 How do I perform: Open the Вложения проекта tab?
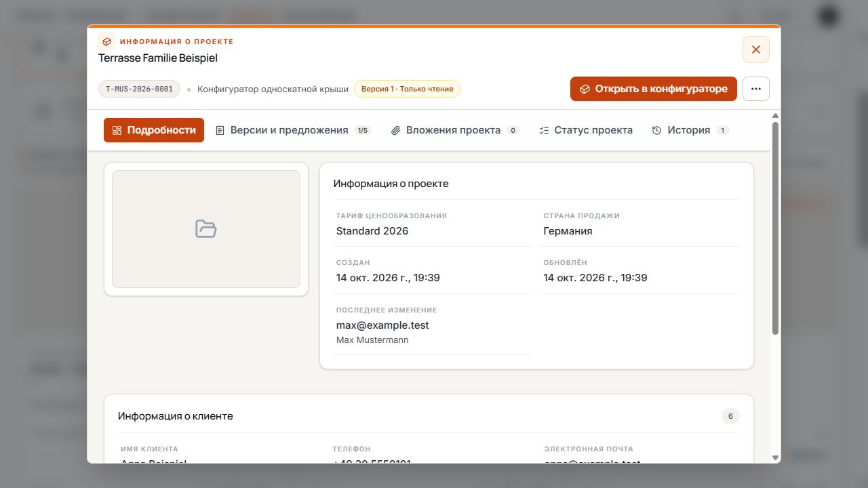click(455, 130)
